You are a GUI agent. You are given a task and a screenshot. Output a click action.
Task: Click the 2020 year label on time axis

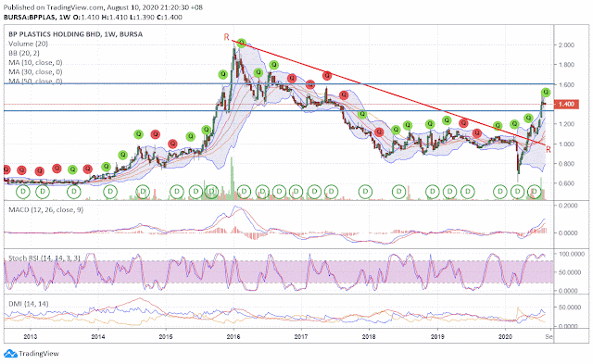(506, 336)
